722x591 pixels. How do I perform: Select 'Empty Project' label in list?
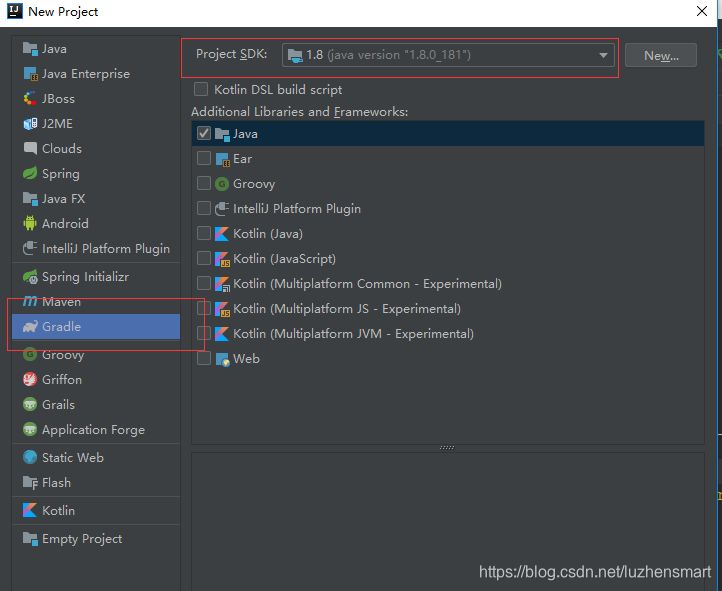(82, 539)
